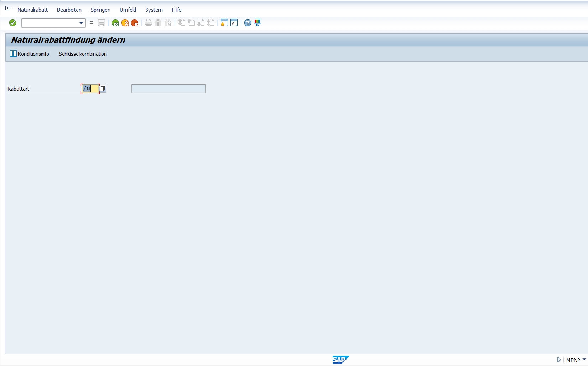Jump to the First Page icon
Image resolution: width=588 pixels, height=366 pixels.
tap(182, 23)
